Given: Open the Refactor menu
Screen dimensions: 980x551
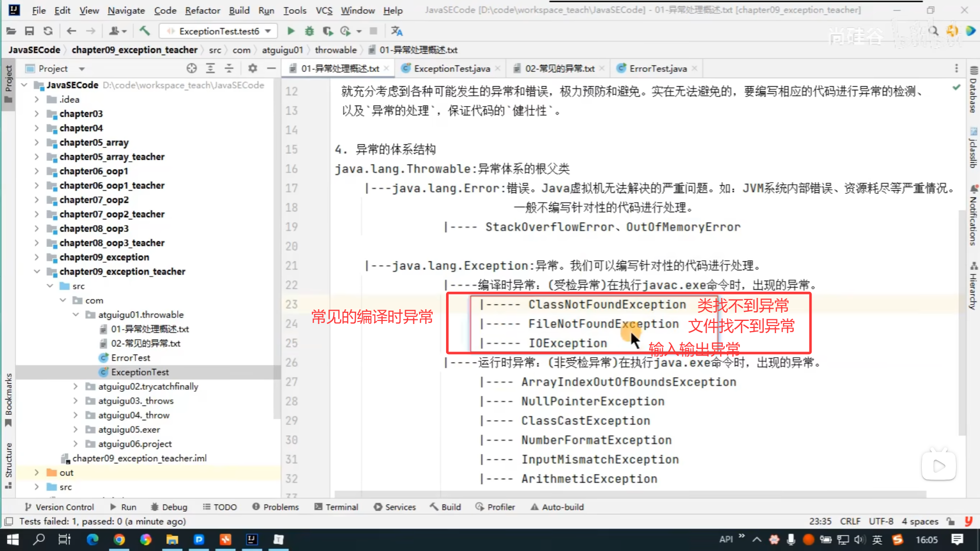Looking at the screenshot, I should point(202,10).
